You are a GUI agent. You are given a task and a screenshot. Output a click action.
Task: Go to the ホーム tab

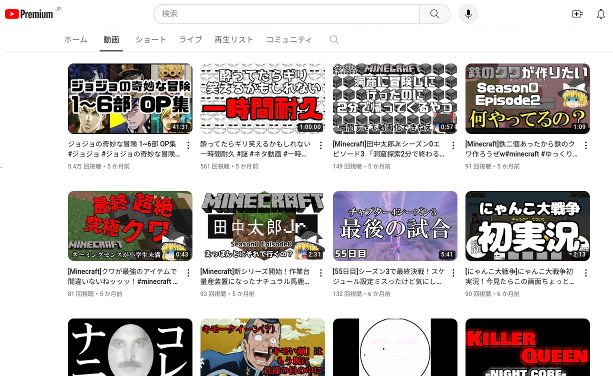76,39
